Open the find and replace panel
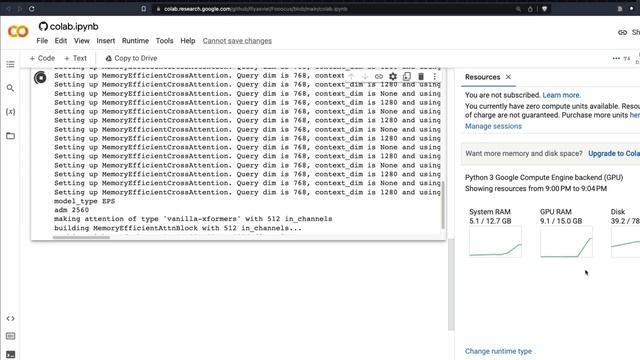Screen dimensions: 640x360 point(11,88)
